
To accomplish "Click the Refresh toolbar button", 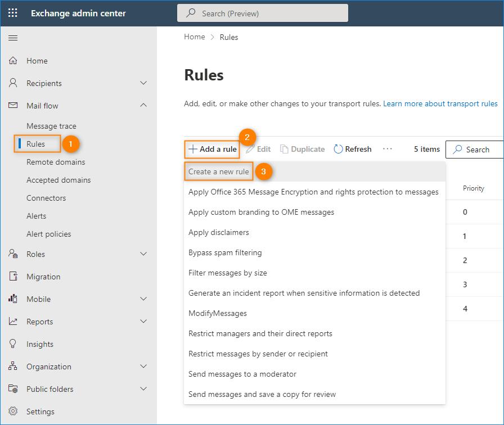I will pos(353,149).
